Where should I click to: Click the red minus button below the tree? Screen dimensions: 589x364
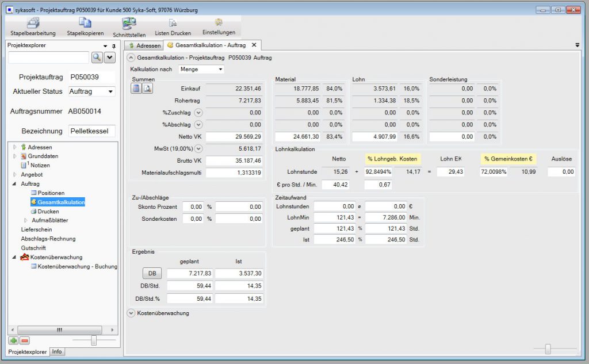coord(24,340)
